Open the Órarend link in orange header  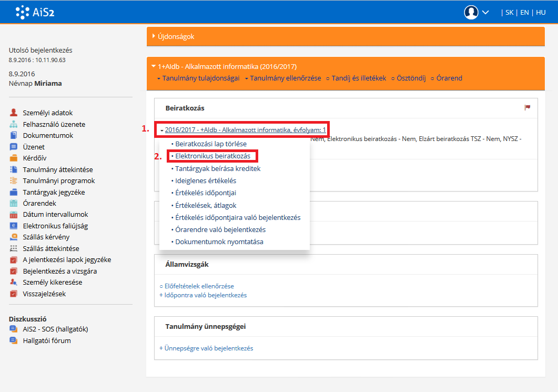(449, 78)
